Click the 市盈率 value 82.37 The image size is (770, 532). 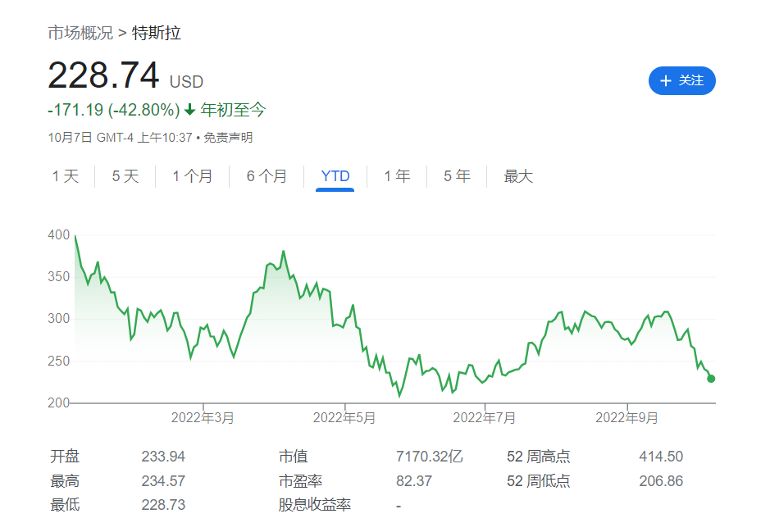coord(414,481)
